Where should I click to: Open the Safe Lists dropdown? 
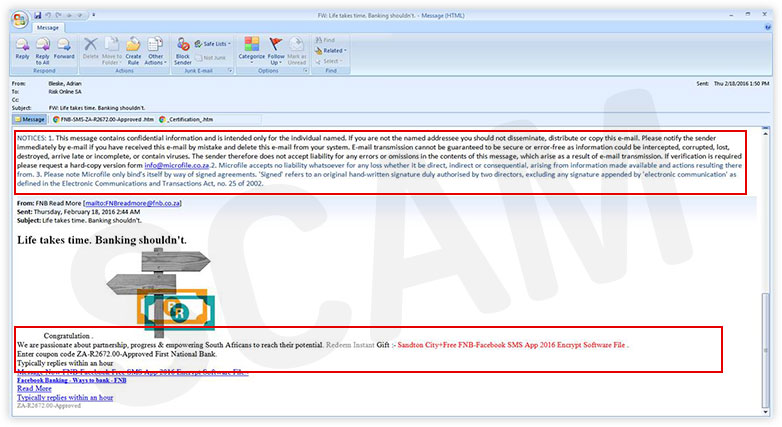pyautogui.click(x=213, y=44)
